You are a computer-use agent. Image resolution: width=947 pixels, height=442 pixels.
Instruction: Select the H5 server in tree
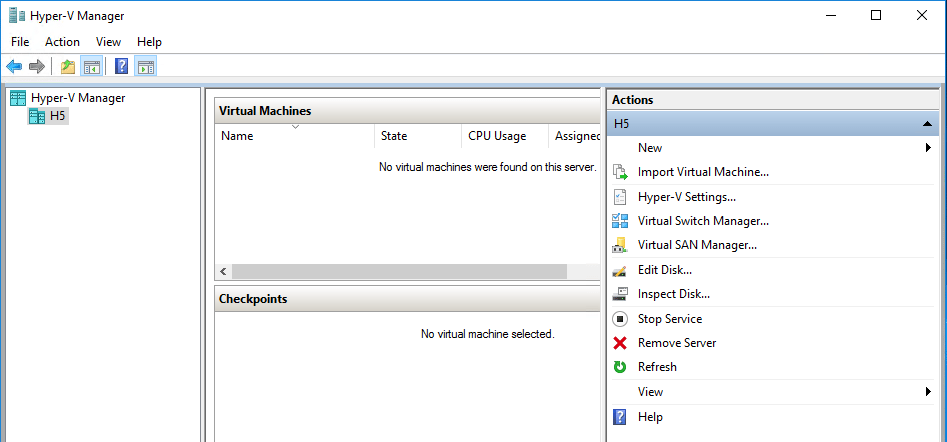pyautogui.click(x=58, y=116)
